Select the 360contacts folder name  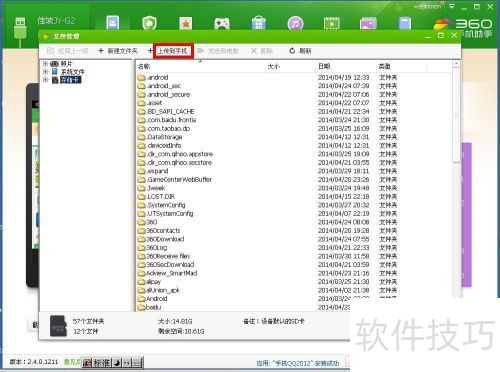(x=163, y=231)
